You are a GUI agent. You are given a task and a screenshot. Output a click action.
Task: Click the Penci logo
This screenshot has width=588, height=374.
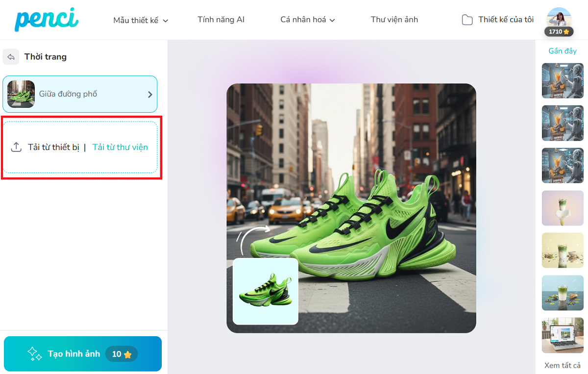(47, 20)
